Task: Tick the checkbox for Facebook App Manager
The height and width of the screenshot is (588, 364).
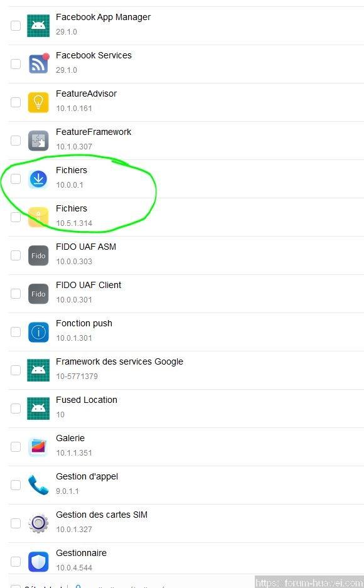Action: [x=15, y=26]
